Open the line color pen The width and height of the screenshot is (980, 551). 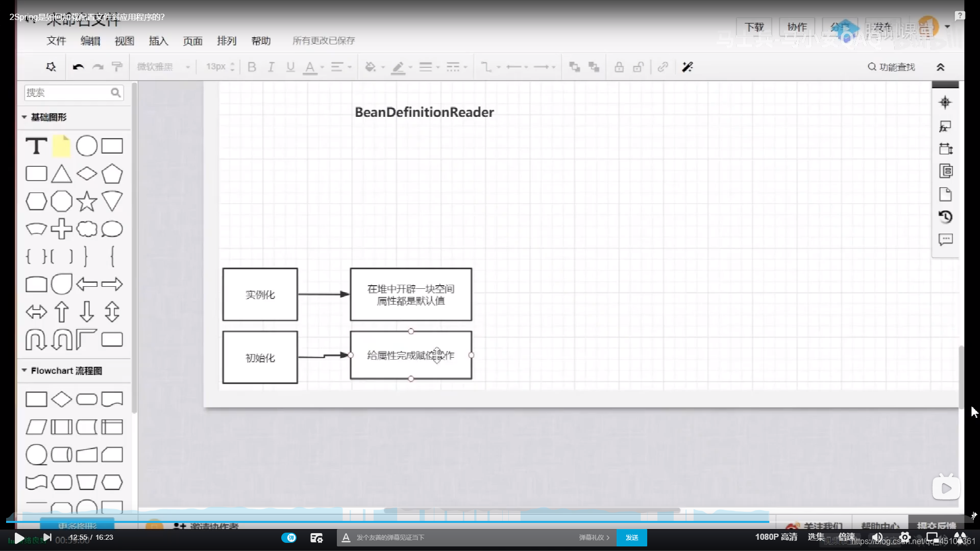(401, 67)
